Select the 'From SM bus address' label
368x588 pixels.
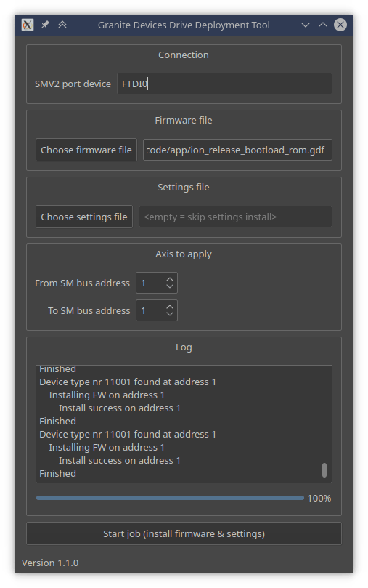(x=82, y=283)
